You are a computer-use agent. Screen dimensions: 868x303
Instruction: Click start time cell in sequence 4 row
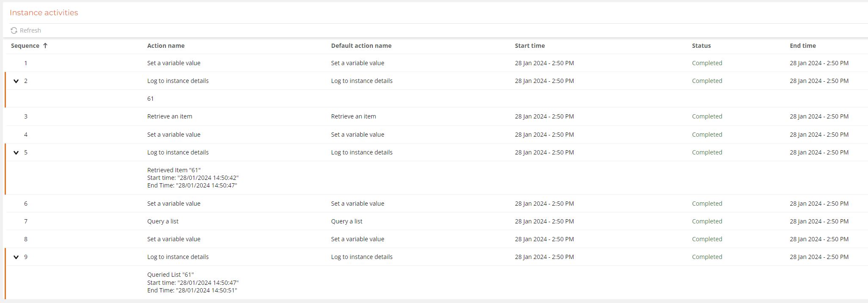pos(544,135)
